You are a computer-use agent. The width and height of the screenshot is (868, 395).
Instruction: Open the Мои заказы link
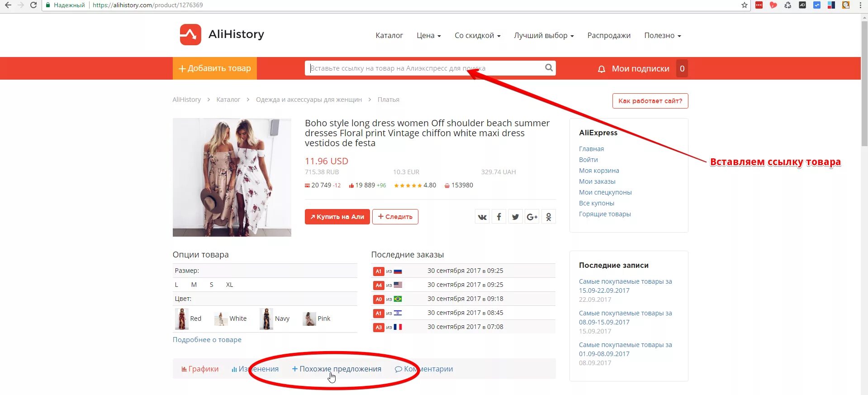pyautogui.click(x=597, y=181)
